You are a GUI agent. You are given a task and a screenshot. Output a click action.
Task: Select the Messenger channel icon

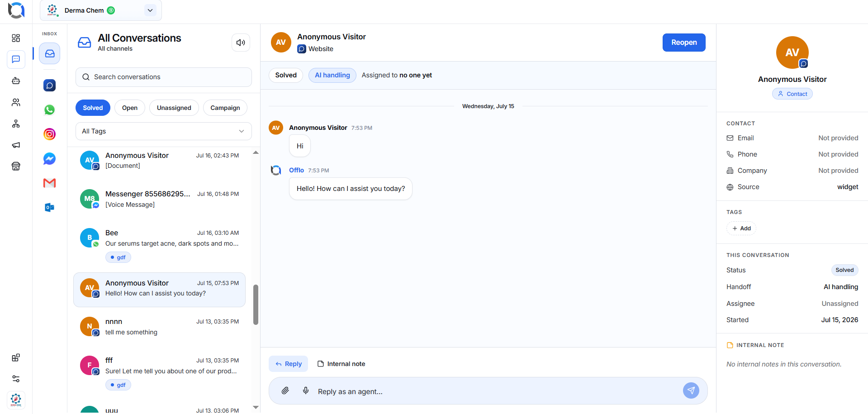50,158
